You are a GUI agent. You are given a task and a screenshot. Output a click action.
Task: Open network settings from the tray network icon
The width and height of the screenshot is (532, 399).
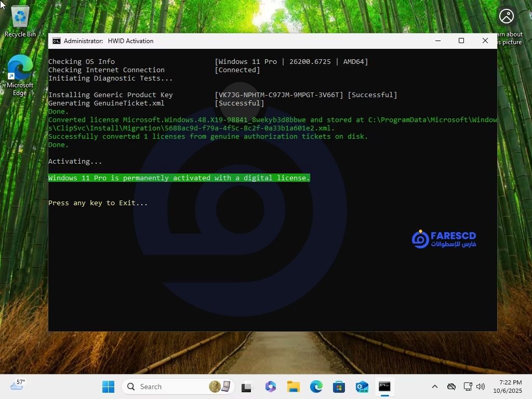point(467,387)
